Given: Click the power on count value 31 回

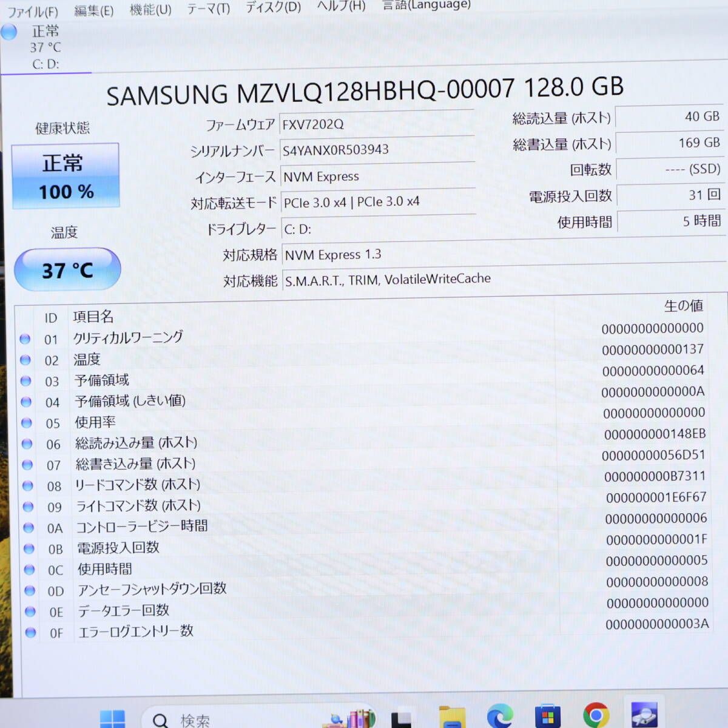Looking at the screenshot, I should [670, 195].
